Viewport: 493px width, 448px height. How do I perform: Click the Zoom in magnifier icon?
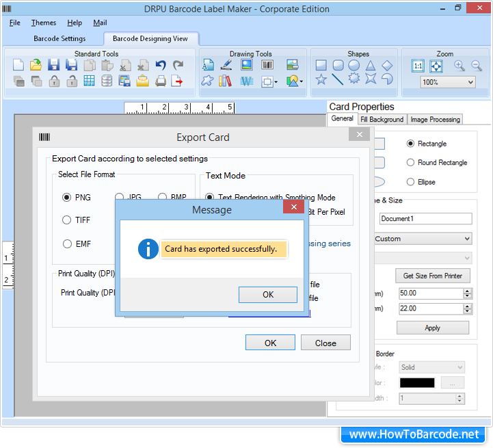click(x=459, y=66)
